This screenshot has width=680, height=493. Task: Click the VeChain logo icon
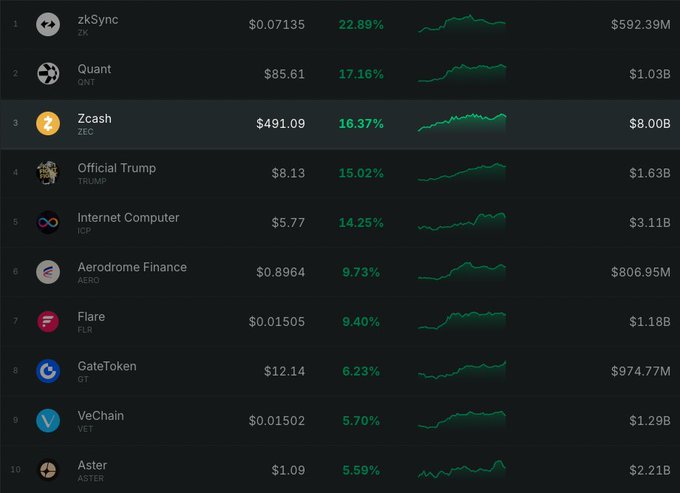point(48,420)
